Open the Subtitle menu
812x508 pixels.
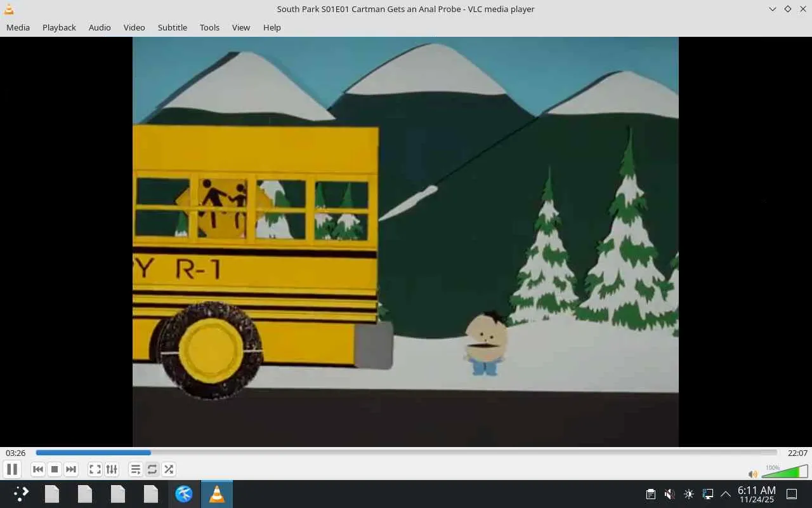pyautogui.click(x=172, y=27)
